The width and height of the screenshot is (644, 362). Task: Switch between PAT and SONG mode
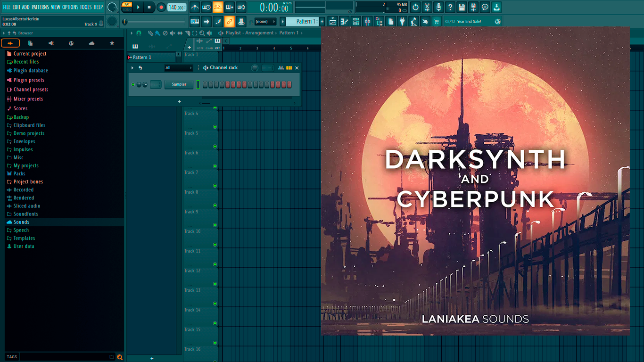(127, 7)
